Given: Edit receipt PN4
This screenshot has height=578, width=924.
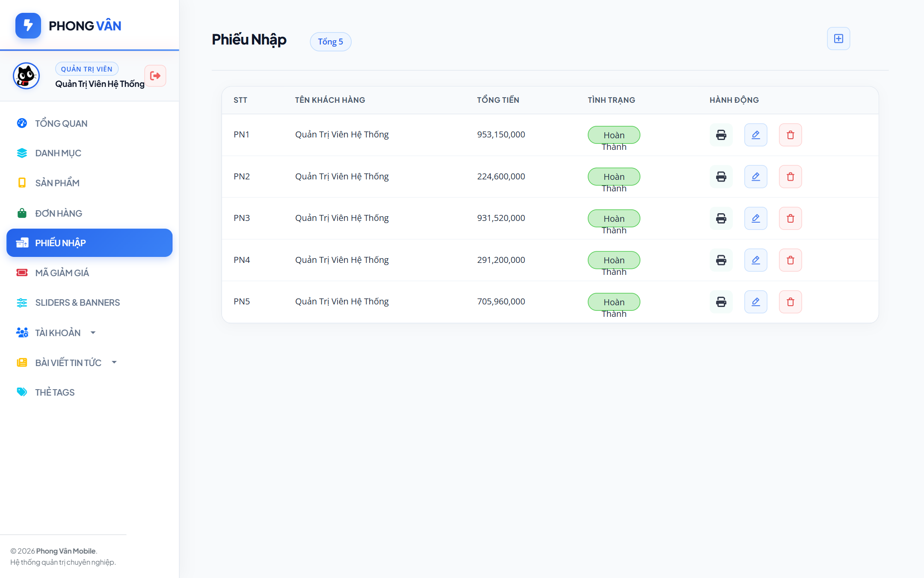Looking at the screenshot, I should (756, 260).
